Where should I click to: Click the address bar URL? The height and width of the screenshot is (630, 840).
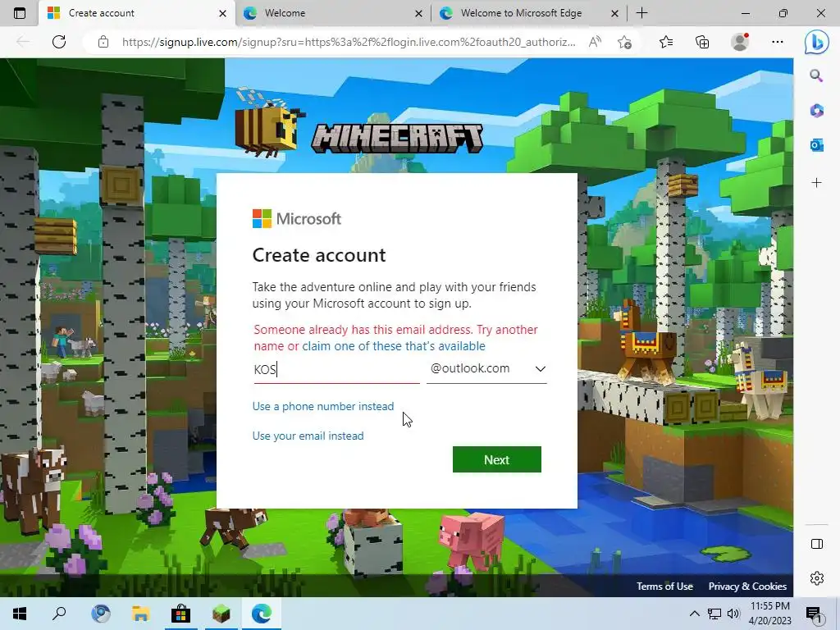[349, 42]
